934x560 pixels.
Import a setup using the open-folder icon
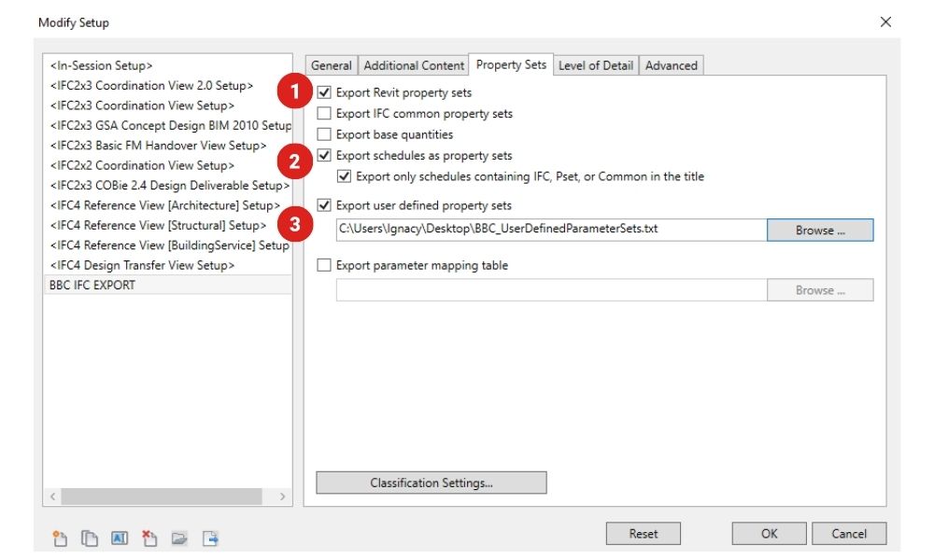coord(179,539)
